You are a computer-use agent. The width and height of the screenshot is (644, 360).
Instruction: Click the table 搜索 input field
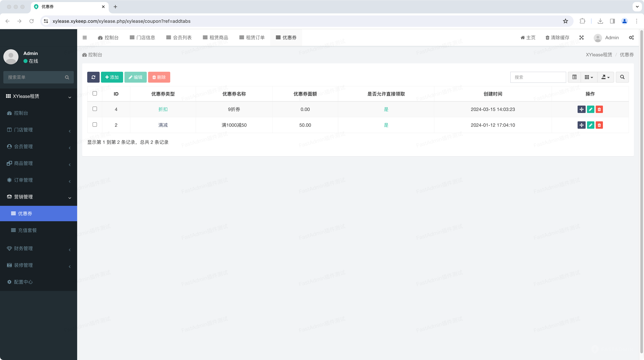(538, 77)
